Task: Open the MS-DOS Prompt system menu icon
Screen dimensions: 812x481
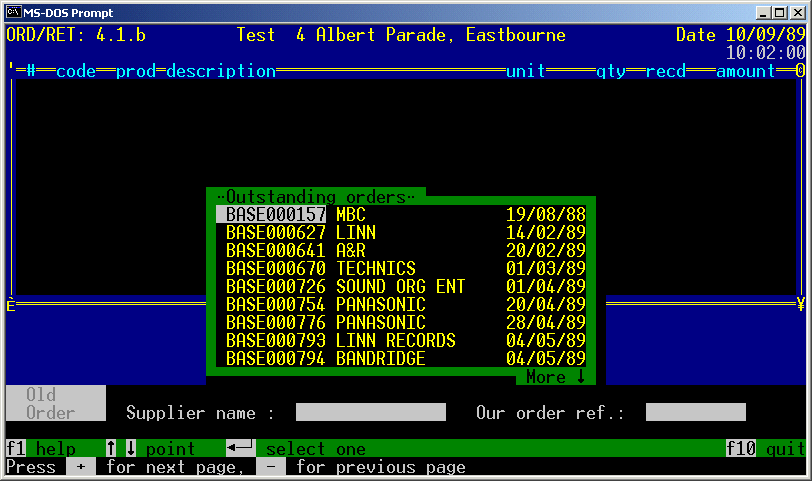Action: pos(13,12)
